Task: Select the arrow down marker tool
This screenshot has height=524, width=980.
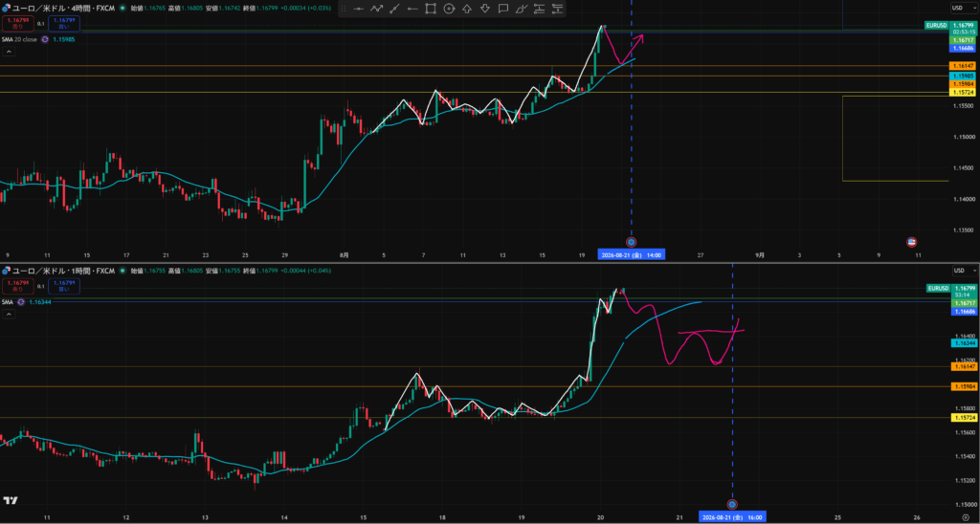Action: (485, 9)
